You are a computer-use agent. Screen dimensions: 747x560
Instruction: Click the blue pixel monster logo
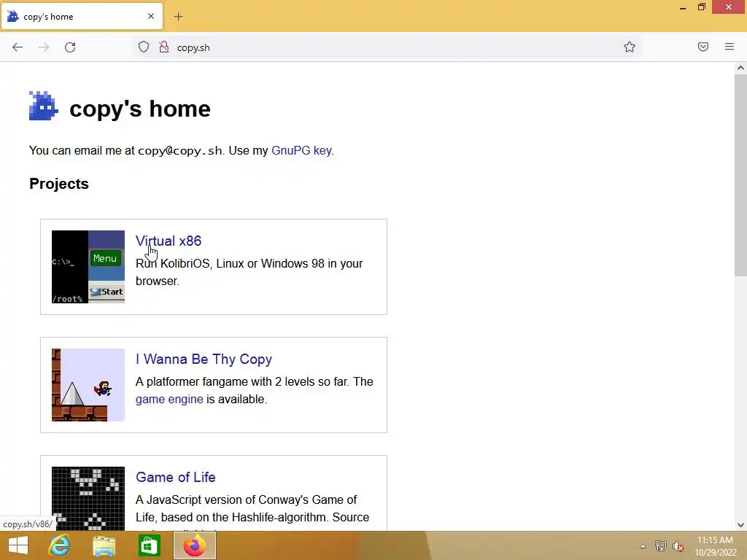tap(43, 106)
